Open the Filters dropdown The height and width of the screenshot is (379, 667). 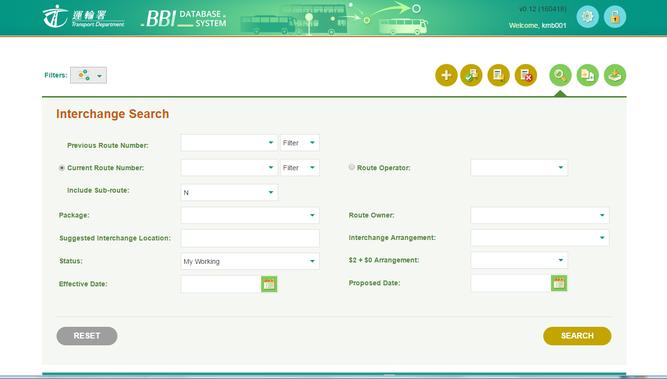(x=88, y=75)
